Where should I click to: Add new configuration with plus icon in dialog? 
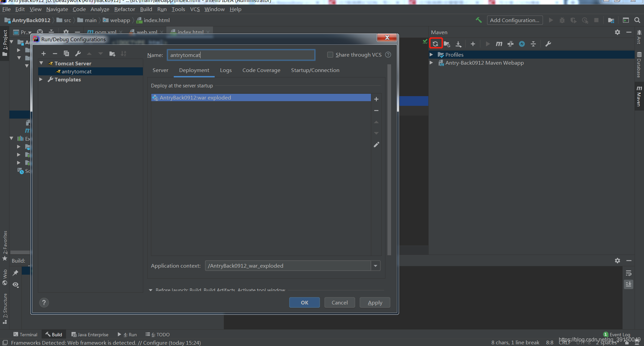44,54
